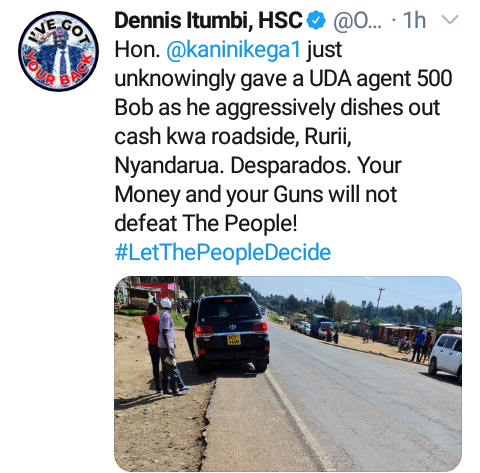
Task: Open the attached roadside photo
Action: tap(288, 374)
